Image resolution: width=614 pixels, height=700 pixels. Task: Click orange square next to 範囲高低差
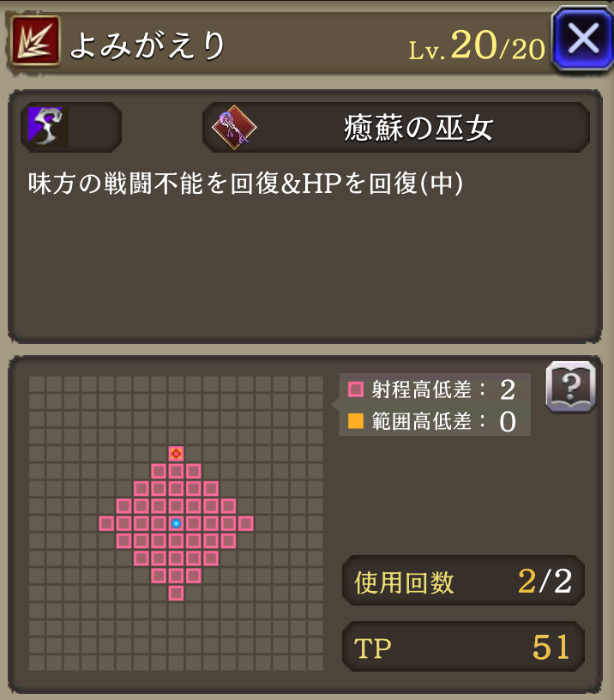[356, 420]
